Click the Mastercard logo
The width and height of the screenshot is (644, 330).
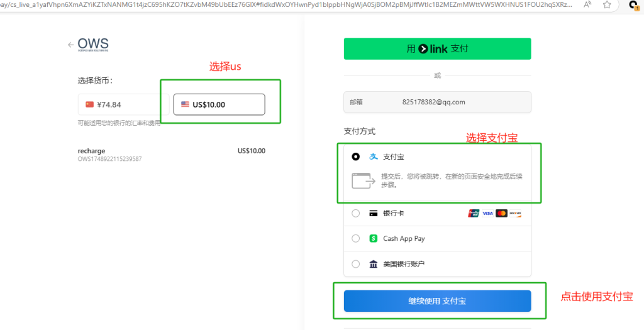coord(501,214)
